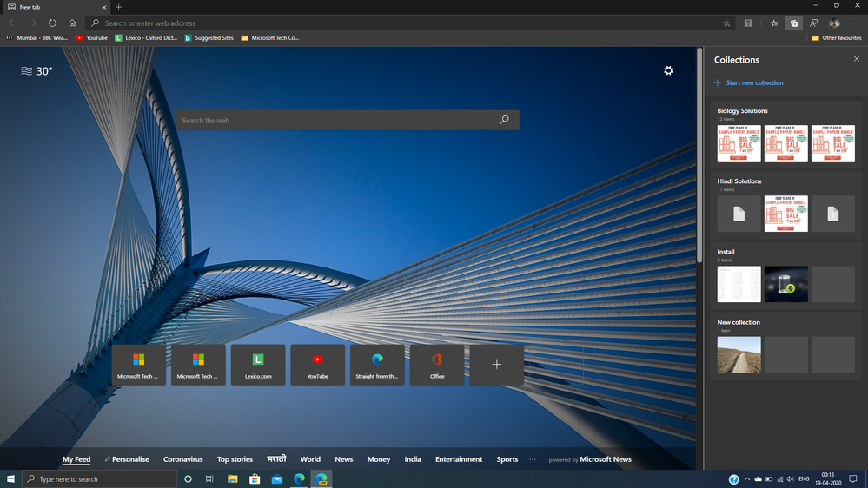
Task: Switch to the Entertainment feed tab
Action: click(459, 459)
